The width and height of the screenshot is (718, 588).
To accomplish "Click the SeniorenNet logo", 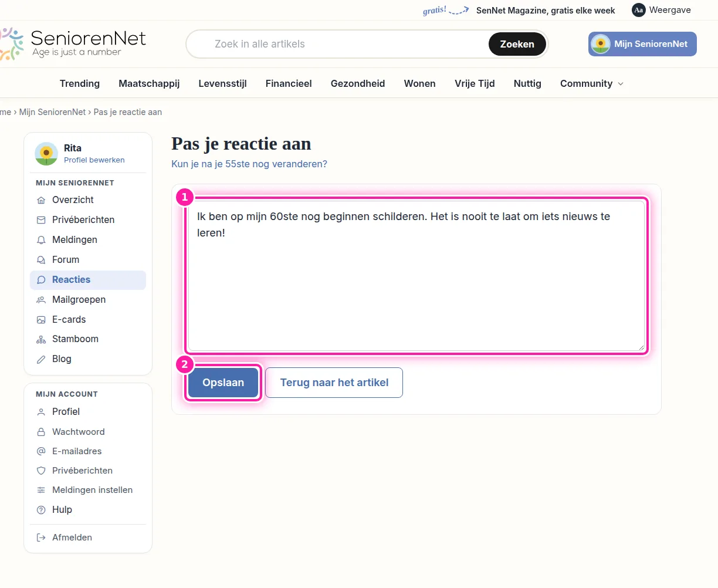I will 73,44.
